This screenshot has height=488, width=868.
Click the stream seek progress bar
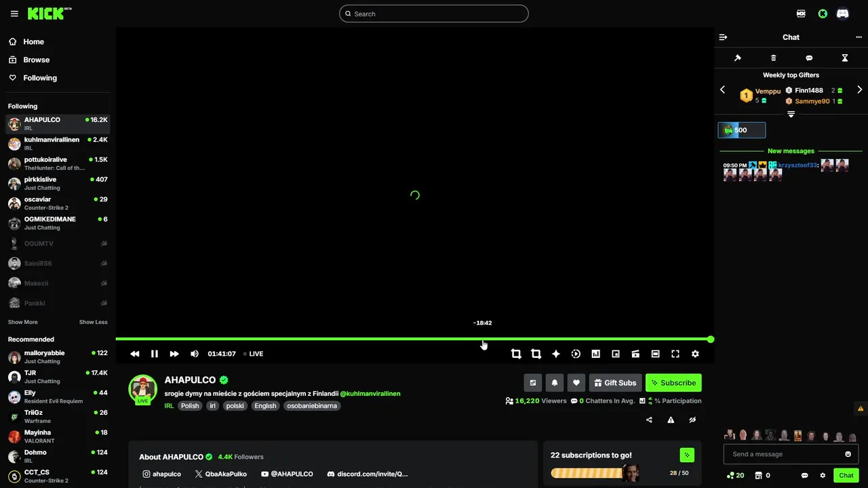(x=414, y=339)
